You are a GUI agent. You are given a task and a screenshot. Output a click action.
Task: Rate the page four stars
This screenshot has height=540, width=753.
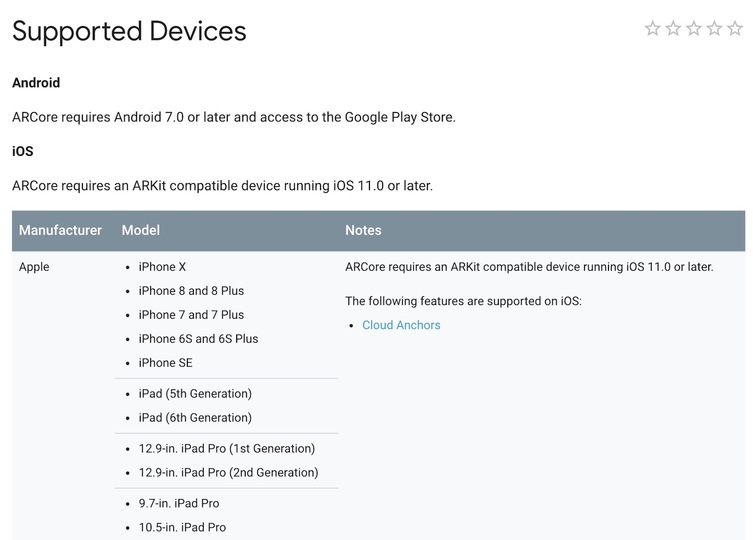pyautogui.click(x=714, y=28)
